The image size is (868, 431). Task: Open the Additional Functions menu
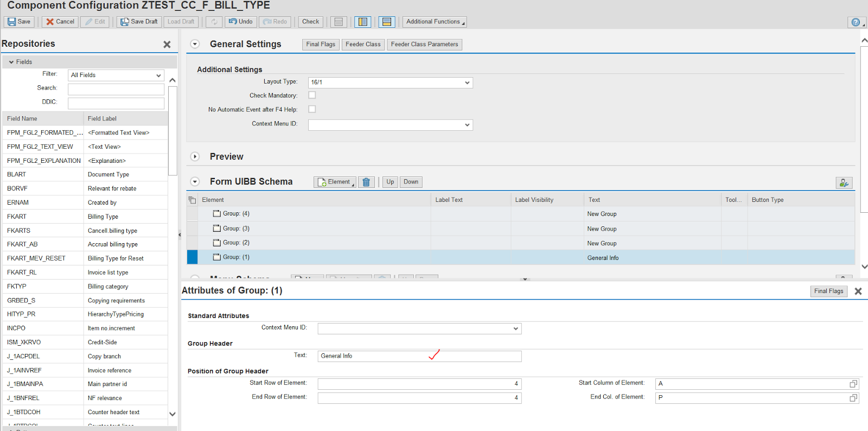click(434, 22)
